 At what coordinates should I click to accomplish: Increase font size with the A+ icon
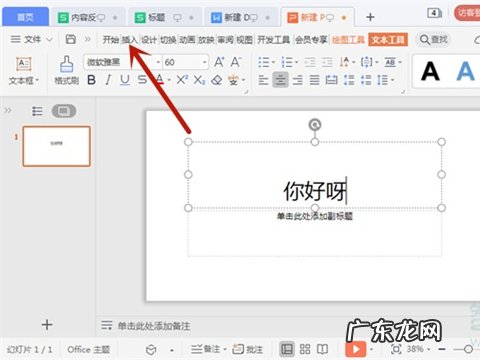[219, 62]
